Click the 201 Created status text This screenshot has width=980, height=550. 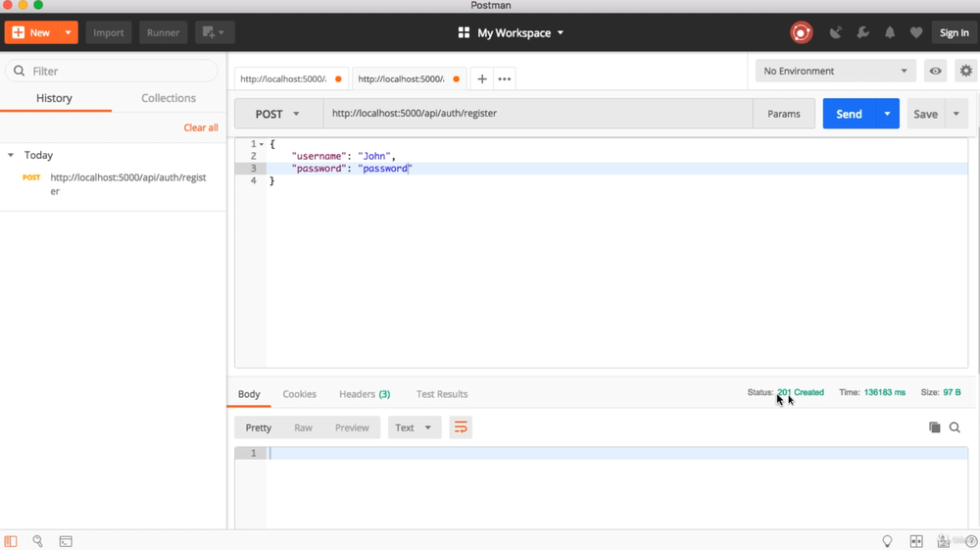pyautogui.click(x=801, y=392)
